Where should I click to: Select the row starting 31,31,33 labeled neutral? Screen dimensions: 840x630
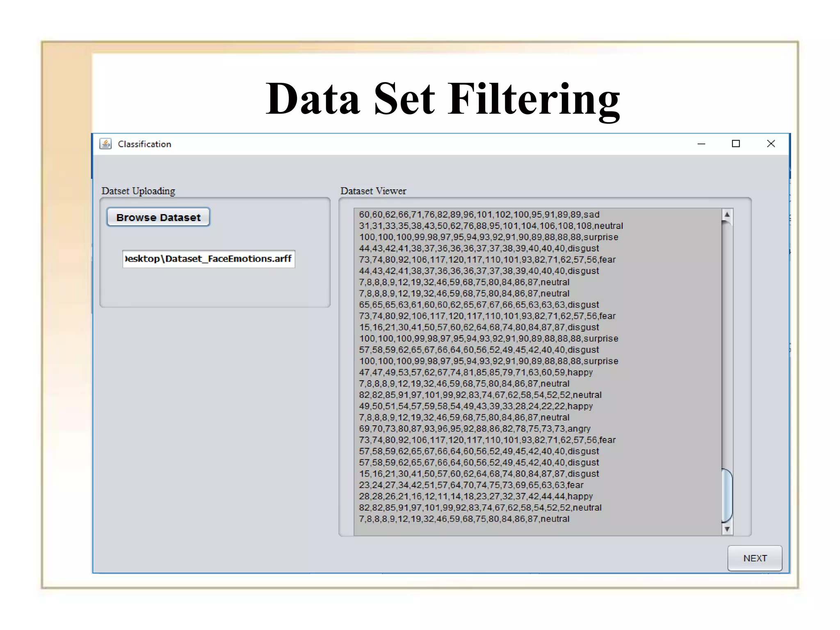coord(491,226)
